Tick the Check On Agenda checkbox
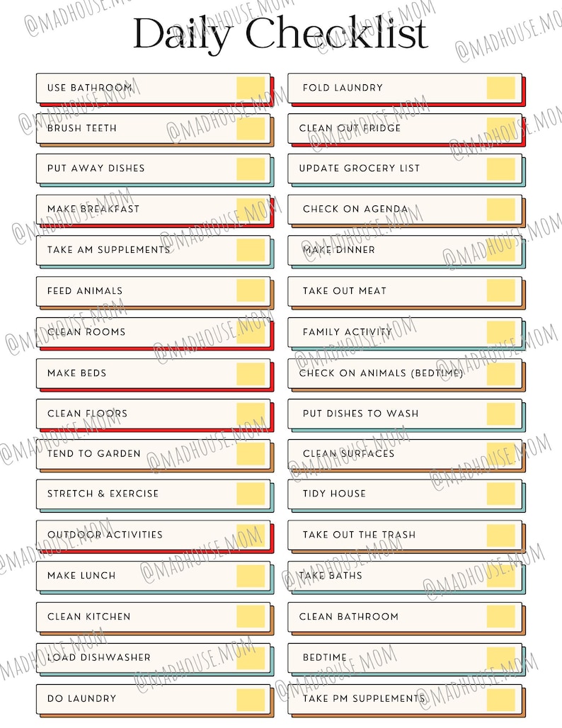 (x=500, y=210)
